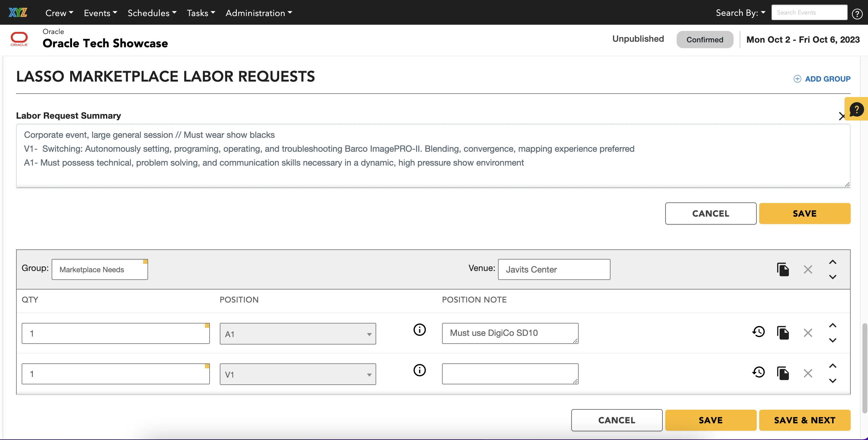The width and height of the screenshot is (868, 440).
Task: Move the V1 row up
Action: [x=833, y=366]
